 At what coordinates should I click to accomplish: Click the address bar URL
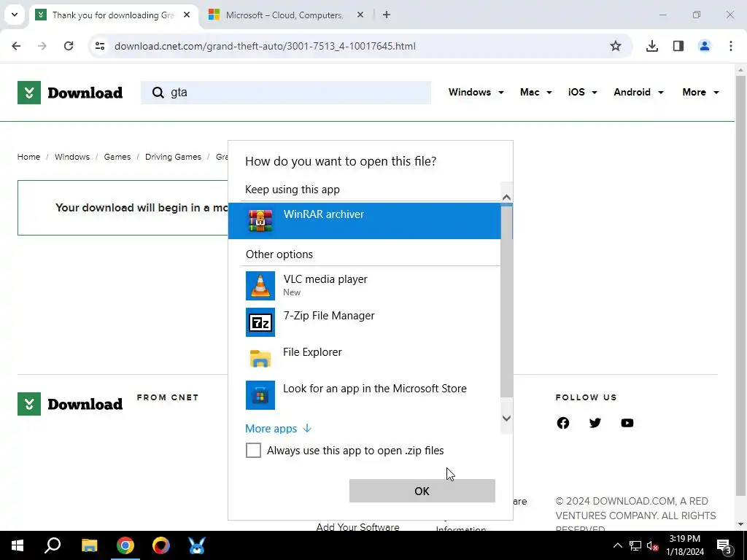point(265,46)
